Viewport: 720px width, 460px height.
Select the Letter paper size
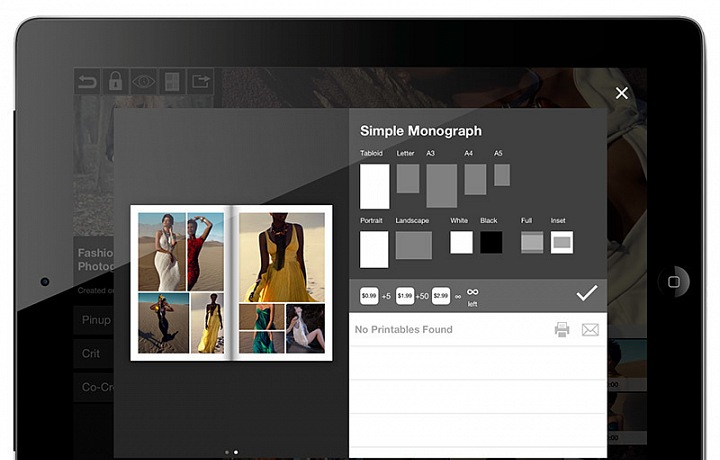(408, 179)
